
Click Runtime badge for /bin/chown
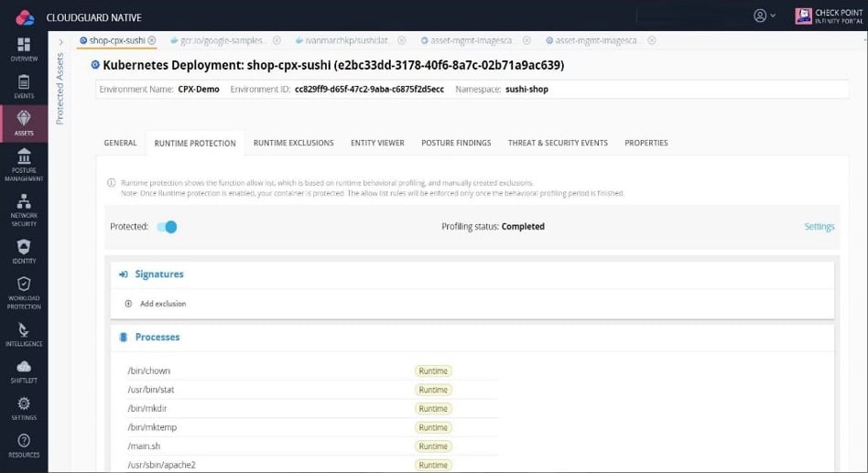[433, 371]
